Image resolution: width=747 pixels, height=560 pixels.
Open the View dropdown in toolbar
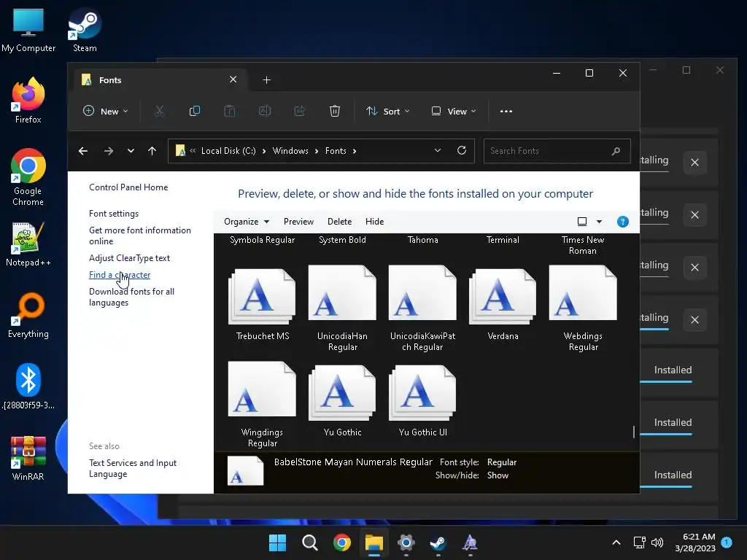coord(453,111)
